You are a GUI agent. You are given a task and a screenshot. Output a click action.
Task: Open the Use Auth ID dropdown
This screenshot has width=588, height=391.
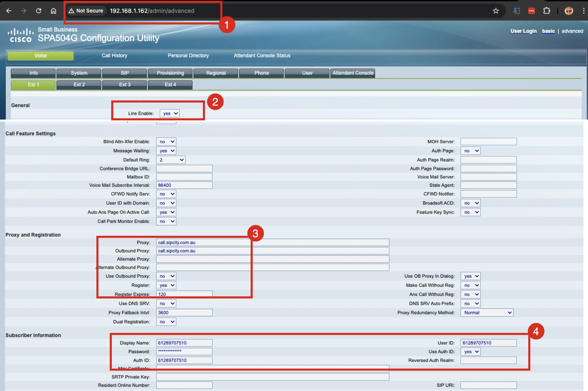tap(470, 352)
